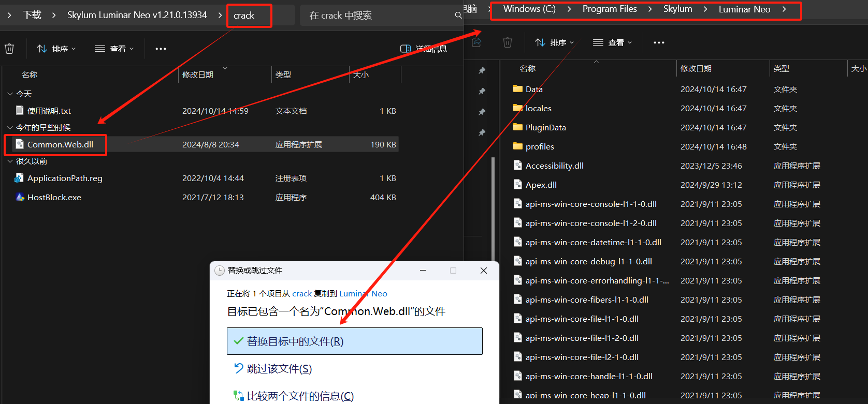868x404 pixels.
Task: Open the crack source link in dialog
Action: [302, 294]
